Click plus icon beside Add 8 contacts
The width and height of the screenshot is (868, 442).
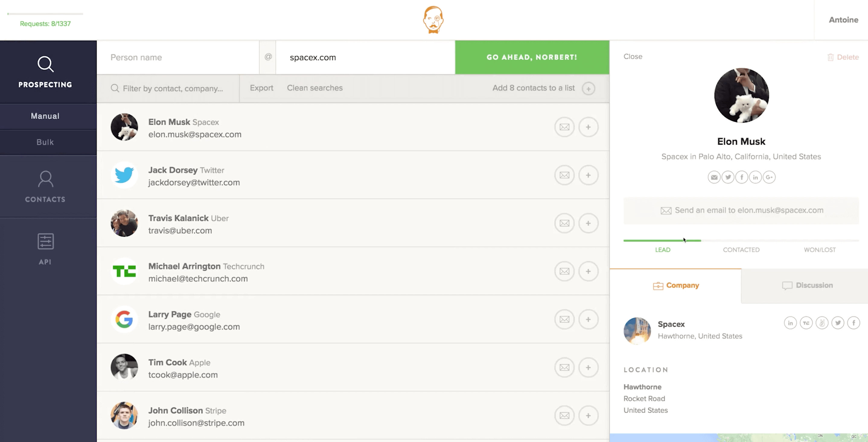pos(588,89)
